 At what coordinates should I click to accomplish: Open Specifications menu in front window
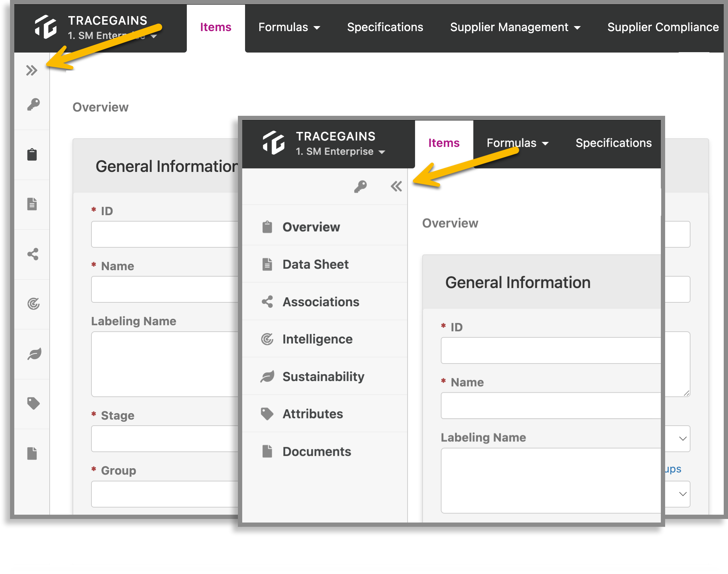click(613, 143)
